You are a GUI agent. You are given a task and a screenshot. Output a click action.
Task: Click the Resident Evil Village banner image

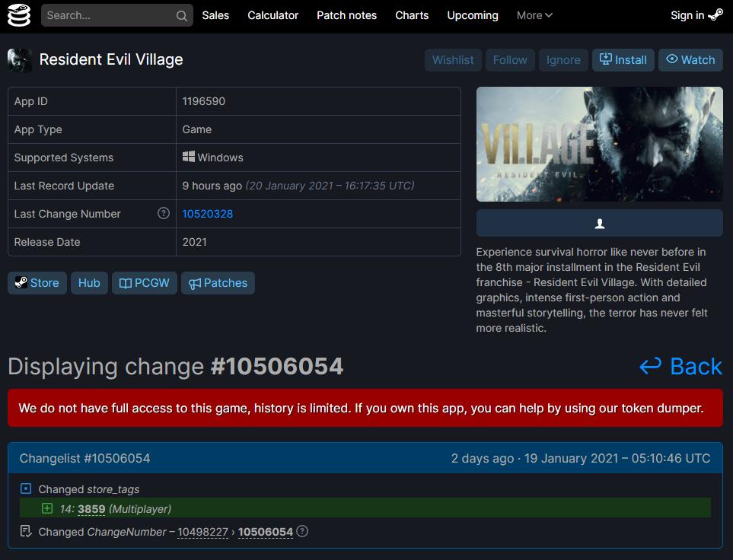click(599, 144)
